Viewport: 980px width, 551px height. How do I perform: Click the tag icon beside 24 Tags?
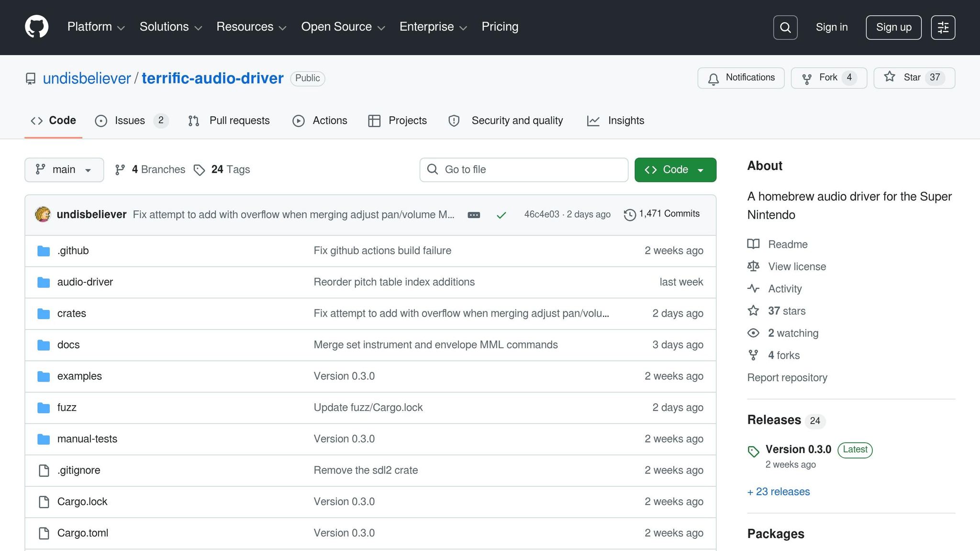click(x=199, y=170)
